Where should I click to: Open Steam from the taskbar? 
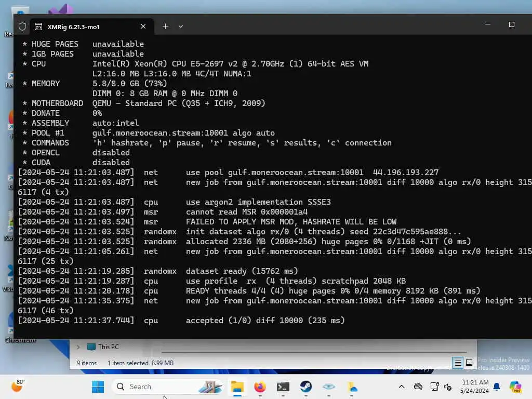point(305,387)
